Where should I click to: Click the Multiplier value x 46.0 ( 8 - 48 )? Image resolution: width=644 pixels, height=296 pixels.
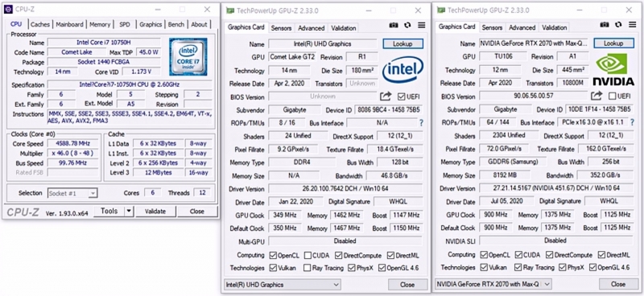(73, 153)
